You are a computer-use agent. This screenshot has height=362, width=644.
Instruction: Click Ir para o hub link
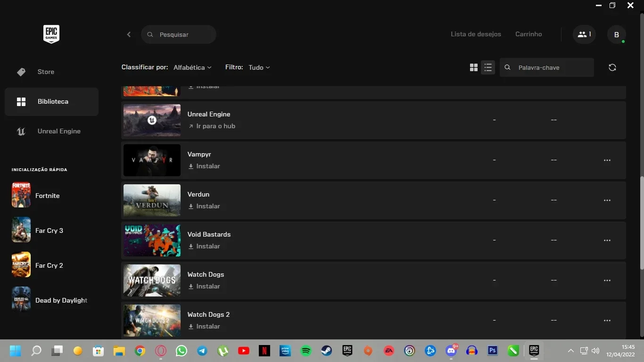(x=212, y=126)
